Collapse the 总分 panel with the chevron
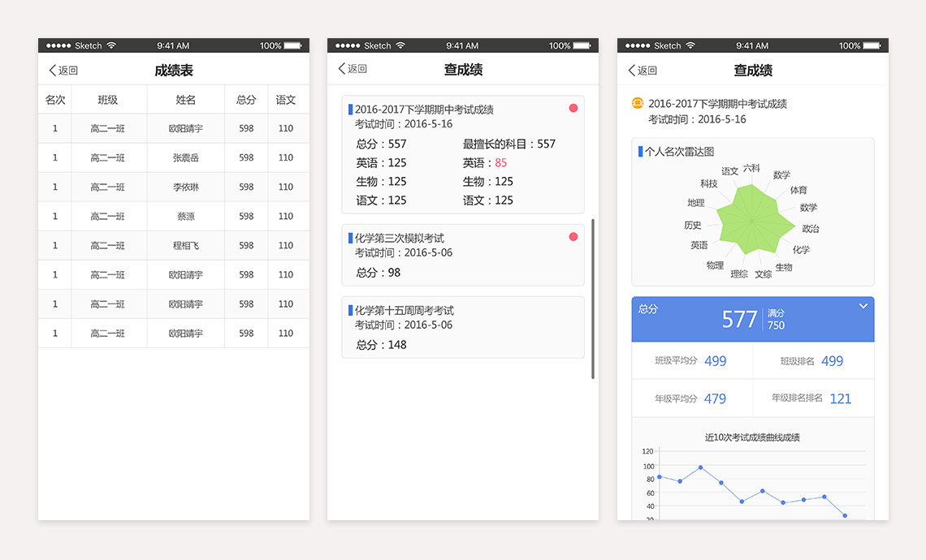Image resolution: width=926 pixels, height=560 pixels. point(863,306)
